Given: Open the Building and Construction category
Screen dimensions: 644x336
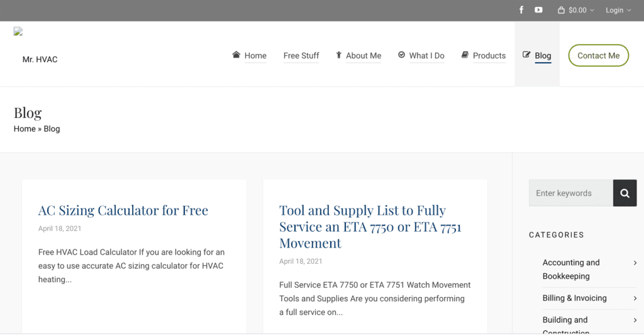Looking at the screenshot, I should coord(566,325).
